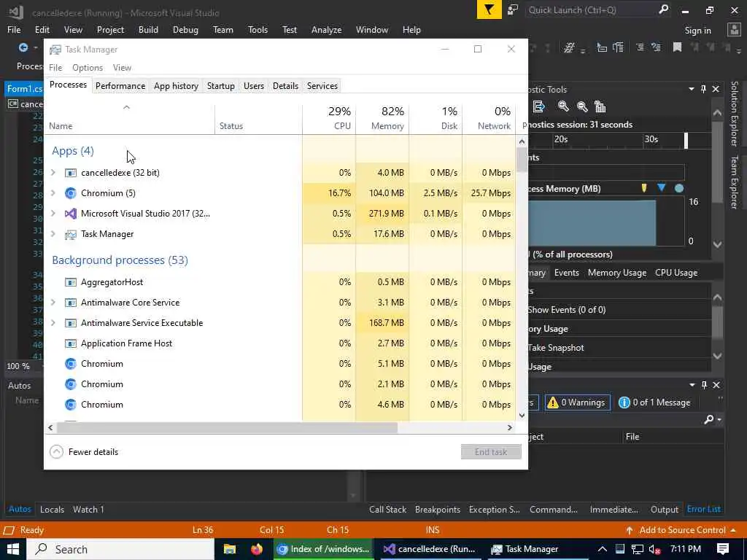747x560 pixels.
Task: Open Firefox from the taskbar
Action: point(256,549)
